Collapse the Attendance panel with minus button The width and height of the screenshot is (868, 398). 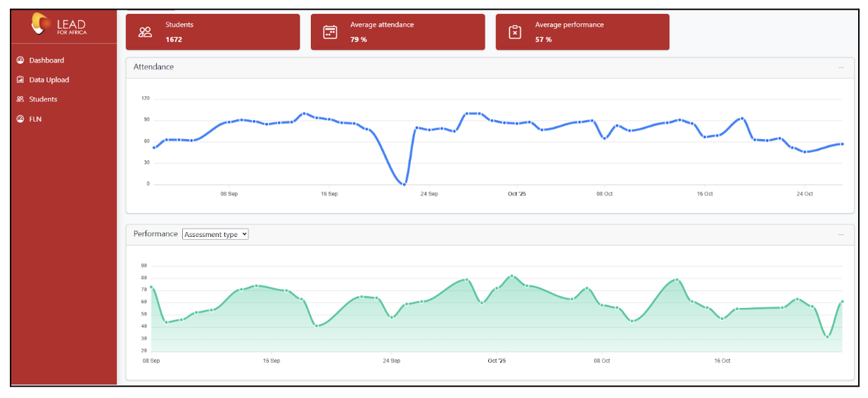pyautogui.click(x=841, y=68)
